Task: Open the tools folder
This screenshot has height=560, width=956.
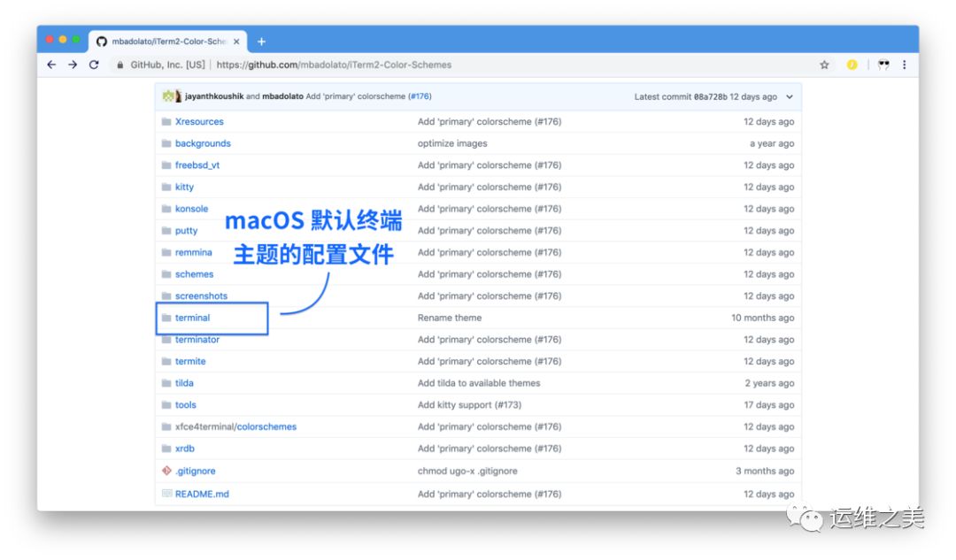Action: click(185, 404)
